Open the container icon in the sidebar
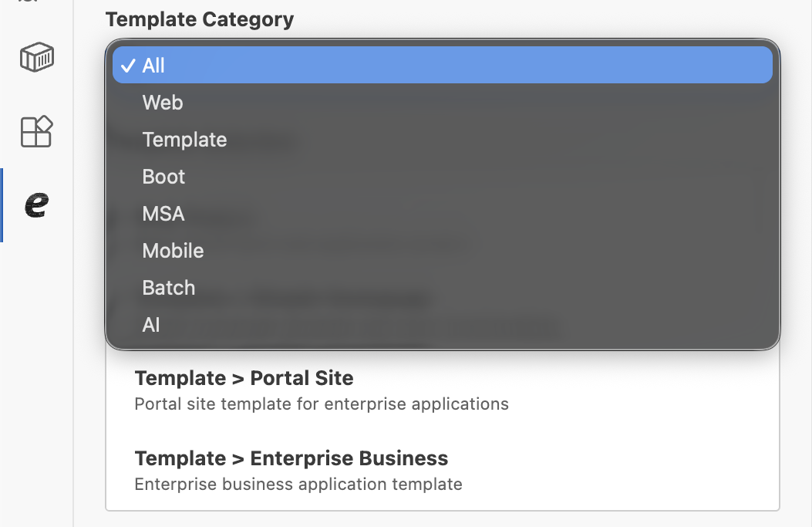 tap(36, 58)
